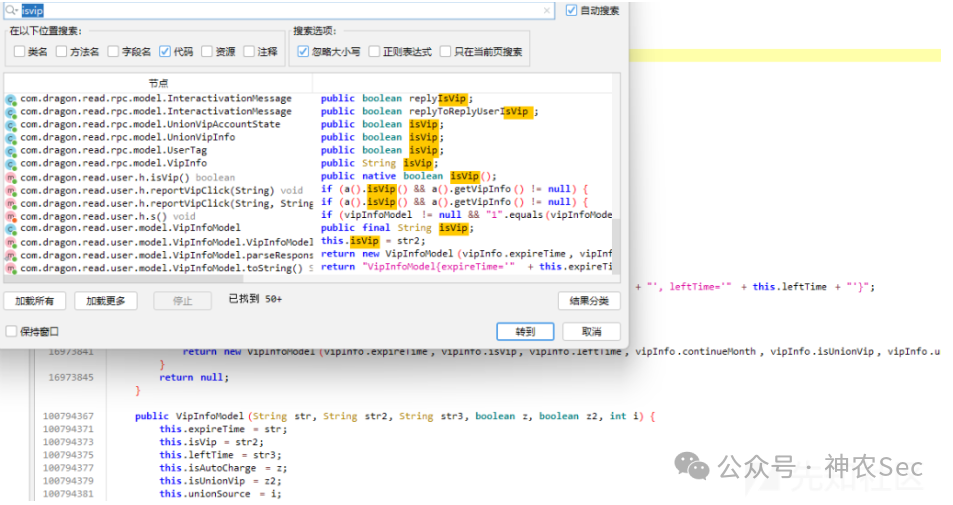953x505 pixels.
Task: Click method icon beside reportVipClick(String) void
Action: 10,191
